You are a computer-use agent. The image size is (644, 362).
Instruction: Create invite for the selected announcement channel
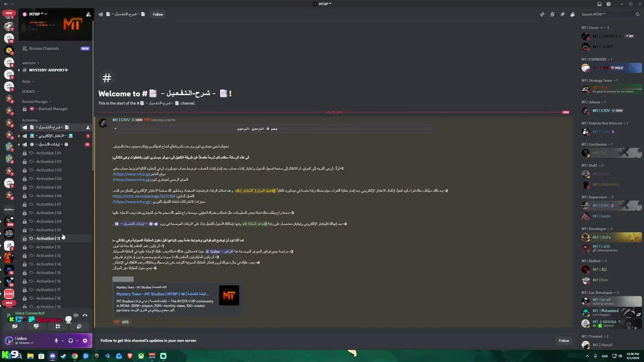tap(88, 127)
